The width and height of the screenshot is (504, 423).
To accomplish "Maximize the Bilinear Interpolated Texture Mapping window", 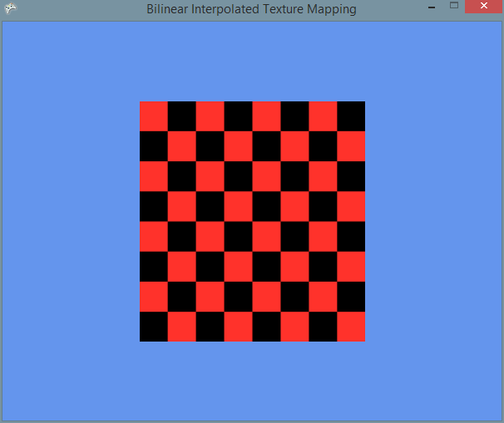I will pyautogui.click(x=454, y=6).
